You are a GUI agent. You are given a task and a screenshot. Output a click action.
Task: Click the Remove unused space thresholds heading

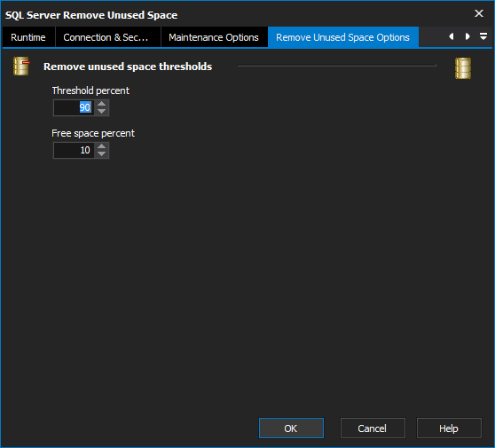coord(128,67)
